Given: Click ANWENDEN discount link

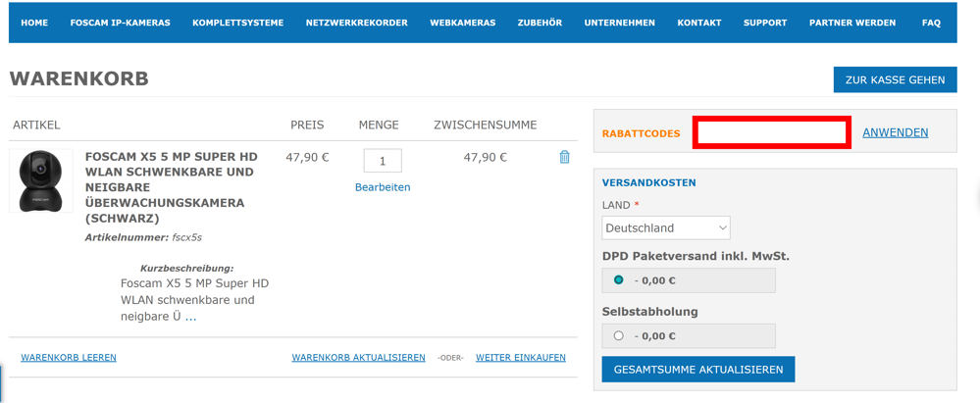Looking at the screenshot, I should (x=895, y=132).
